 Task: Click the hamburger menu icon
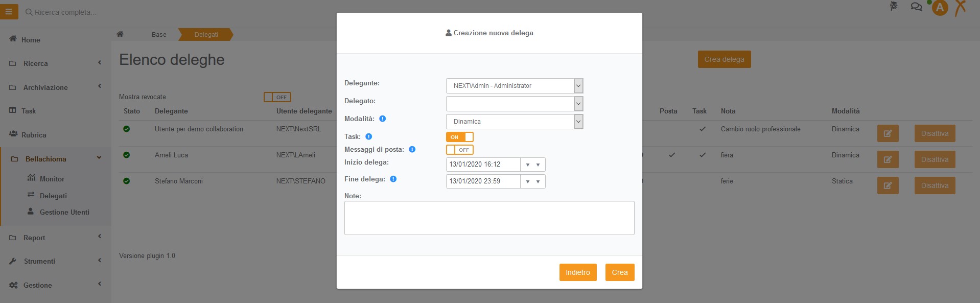(x=9, y=11)
